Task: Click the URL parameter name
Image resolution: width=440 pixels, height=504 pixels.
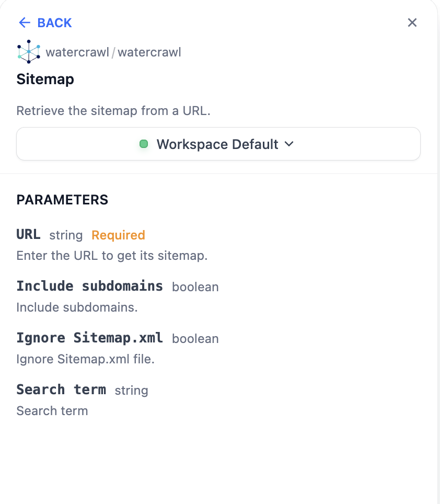Action: (x=28, y=235)
